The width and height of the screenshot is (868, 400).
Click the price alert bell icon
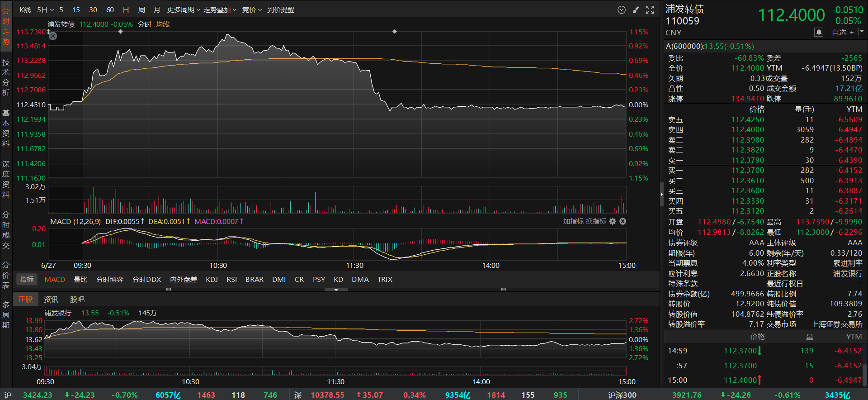point(818,32)
